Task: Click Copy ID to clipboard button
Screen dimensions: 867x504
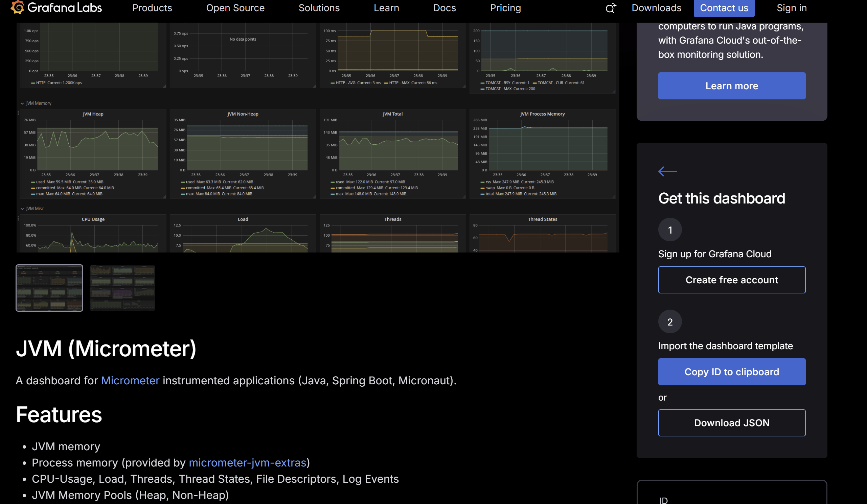Action: click(731, 371)
